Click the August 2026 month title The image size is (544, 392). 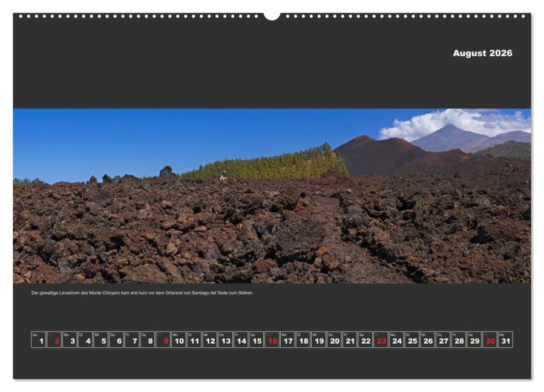coord(482,53)
